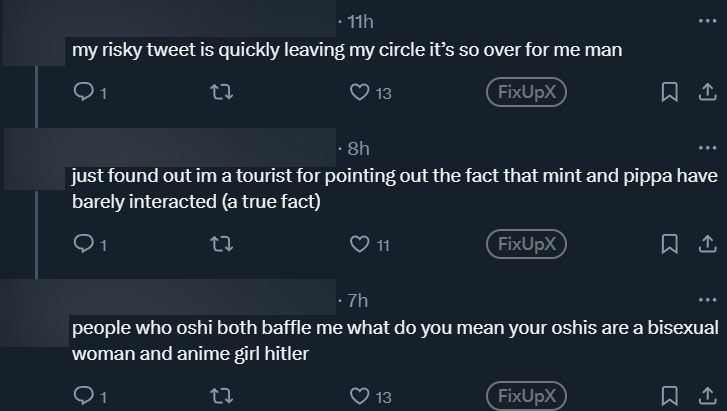Open more options for the 11h tweet

(708, 21)
